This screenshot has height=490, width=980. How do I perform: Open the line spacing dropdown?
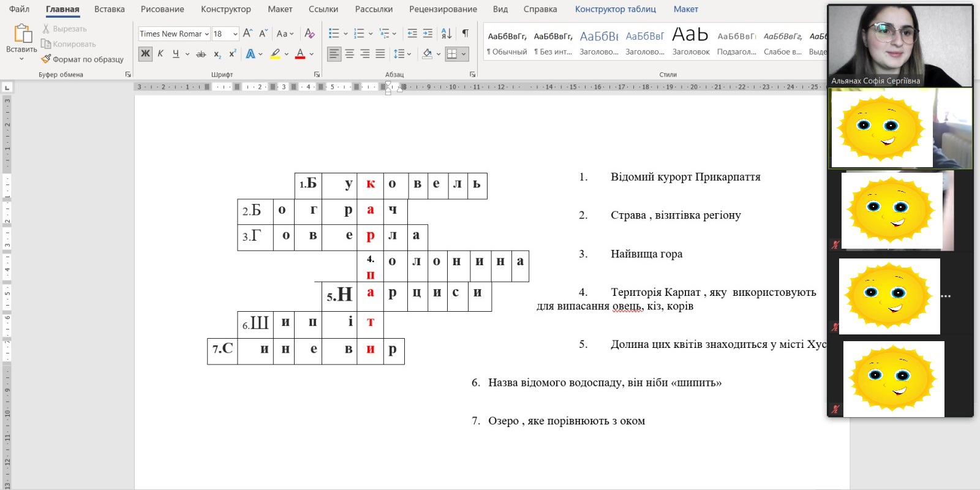pos(402,54)
